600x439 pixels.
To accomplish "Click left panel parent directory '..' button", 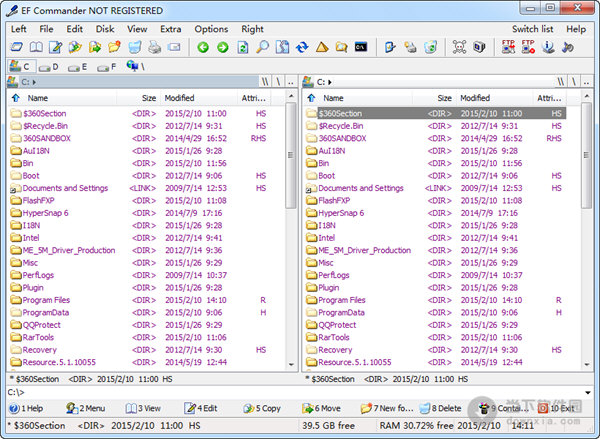I will (291, 82).
